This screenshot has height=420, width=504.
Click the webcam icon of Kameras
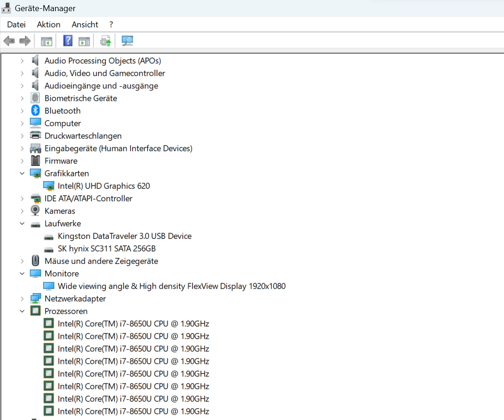35,210
